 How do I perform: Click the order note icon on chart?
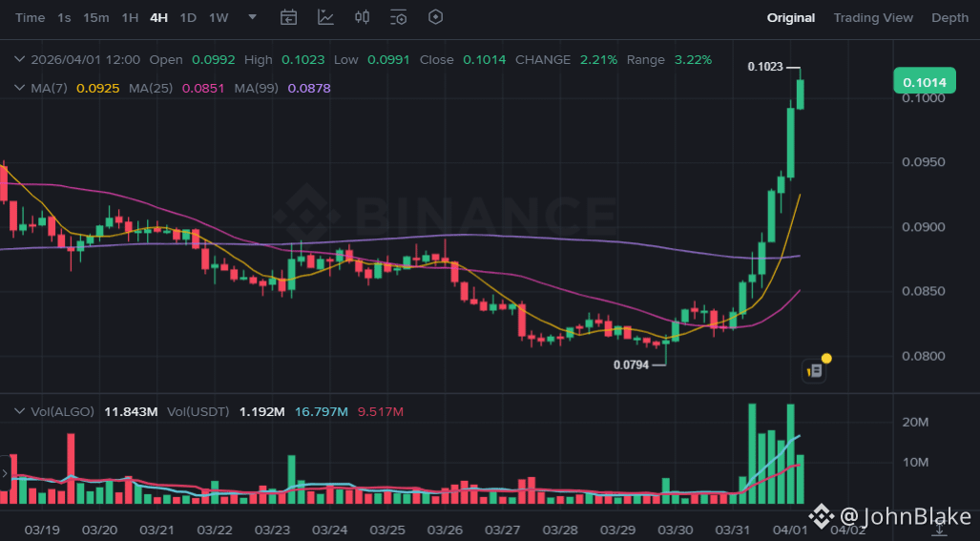(814, 371)
